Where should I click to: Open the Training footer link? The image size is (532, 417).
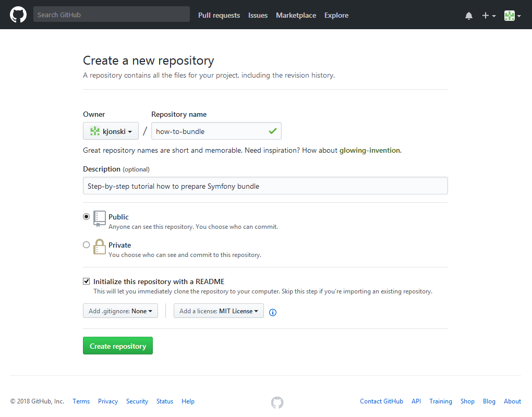click(440, 401)
